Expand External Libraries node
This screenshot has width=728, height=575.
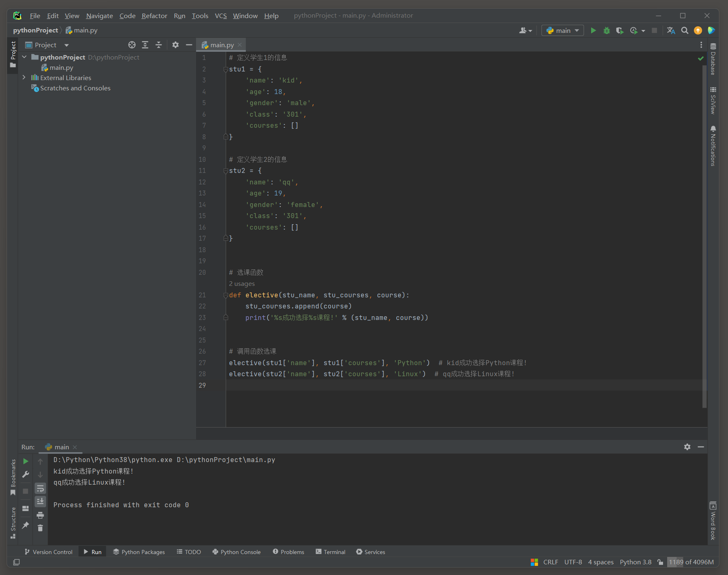click(x=24, y=78)
